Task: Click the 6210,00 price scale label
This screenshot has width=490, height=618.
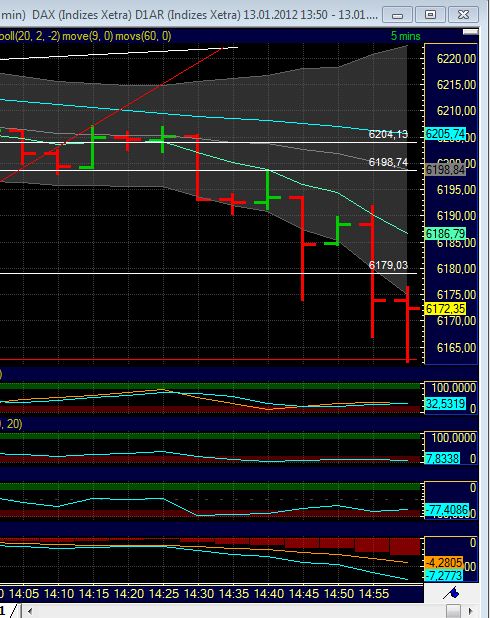Action: [456, 111]
